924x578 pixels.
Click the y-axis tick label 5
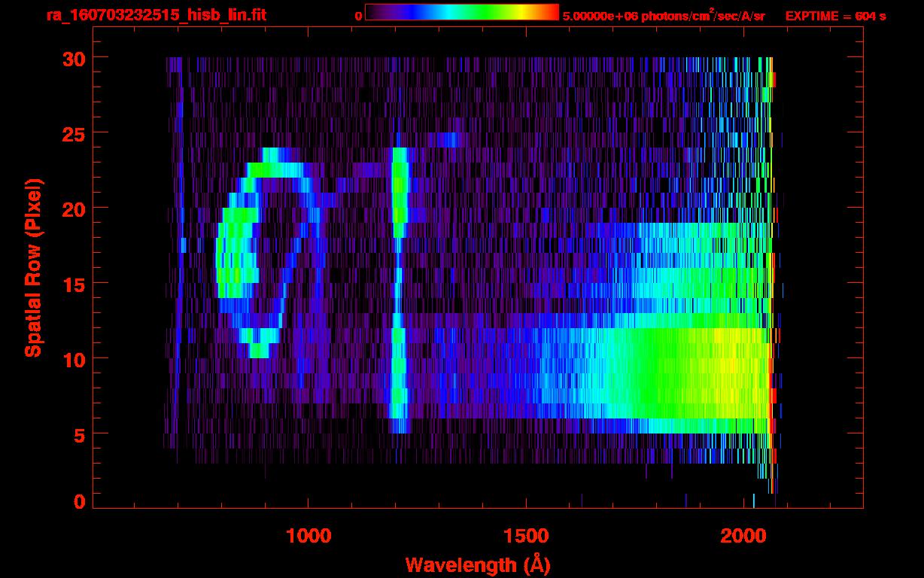point(79,434)
